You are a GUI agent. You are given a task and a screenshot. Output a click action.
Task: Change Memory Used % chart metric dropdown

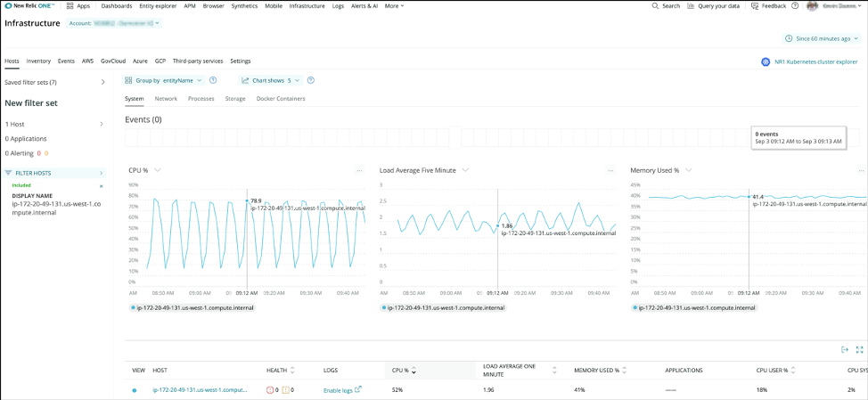689,170
